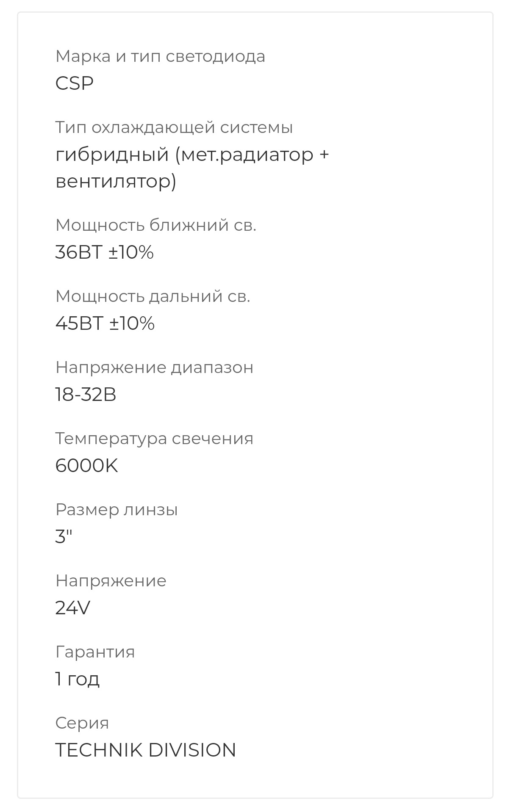The image size is (508, 812).
Task: Click 'Температура свечения' label
Action: pos(154,439)
